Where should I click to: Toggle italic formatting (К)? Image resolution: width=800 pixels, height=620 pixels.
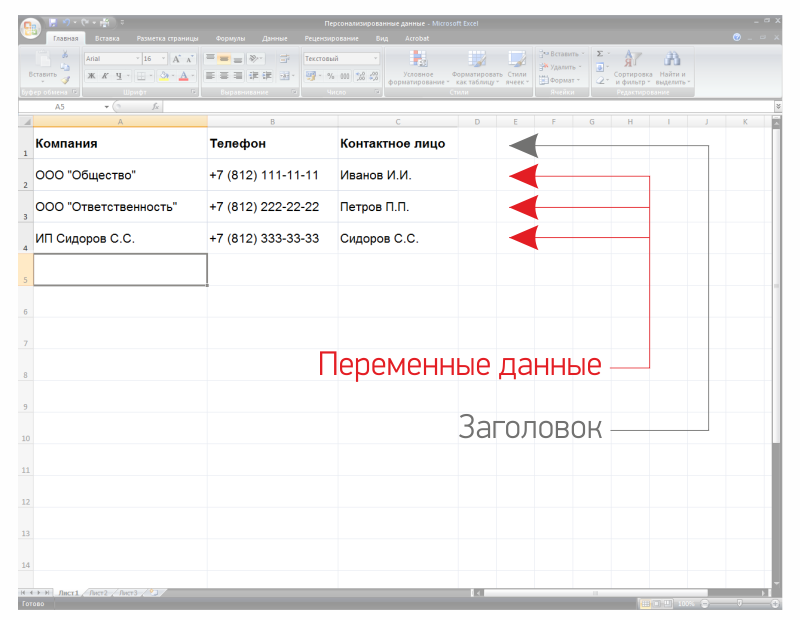[105, 76]
